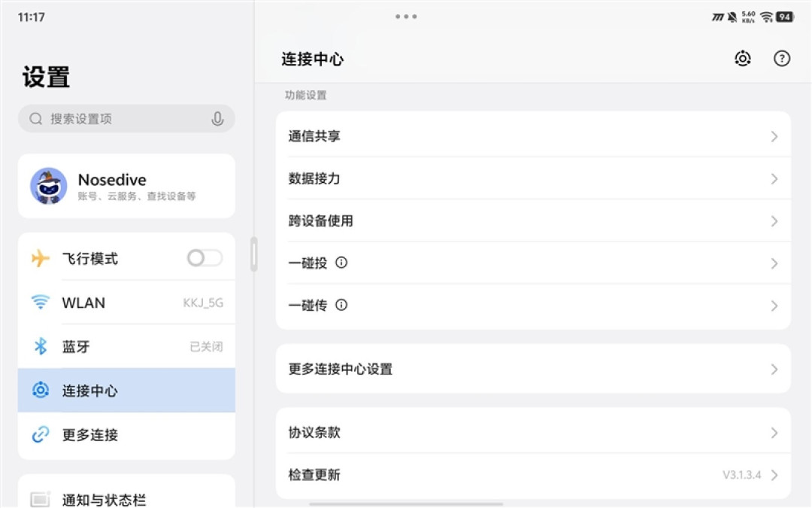Open the 一碰投 setting
The width and height of the screenshot is (812, 508).
tap(533, 263)
